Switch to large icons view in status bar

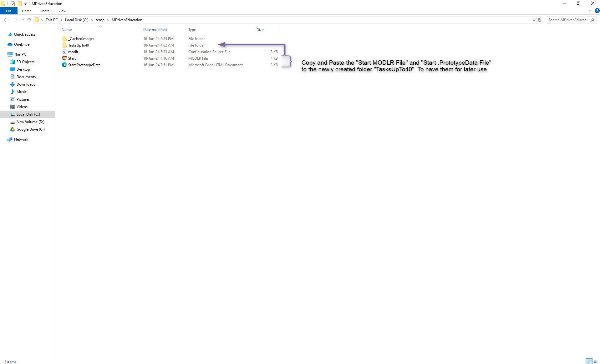point(596,362)
